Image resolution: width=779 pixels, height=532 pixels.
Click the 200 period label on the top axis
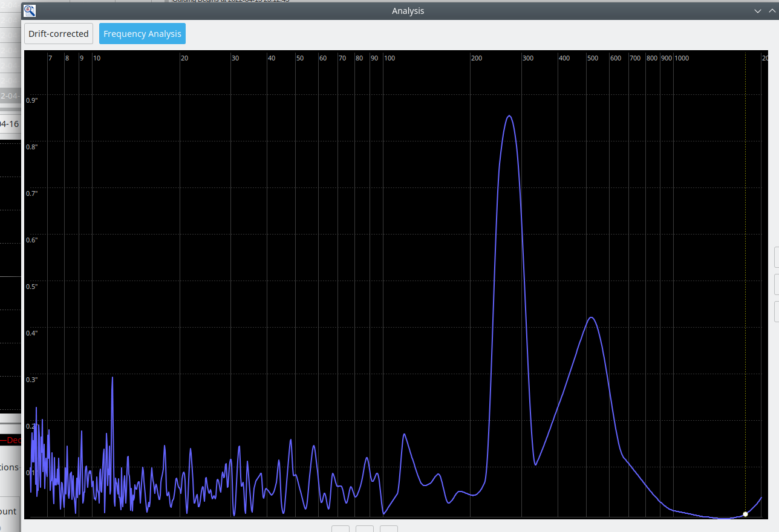pyautogui.click(x=477, y=58)
